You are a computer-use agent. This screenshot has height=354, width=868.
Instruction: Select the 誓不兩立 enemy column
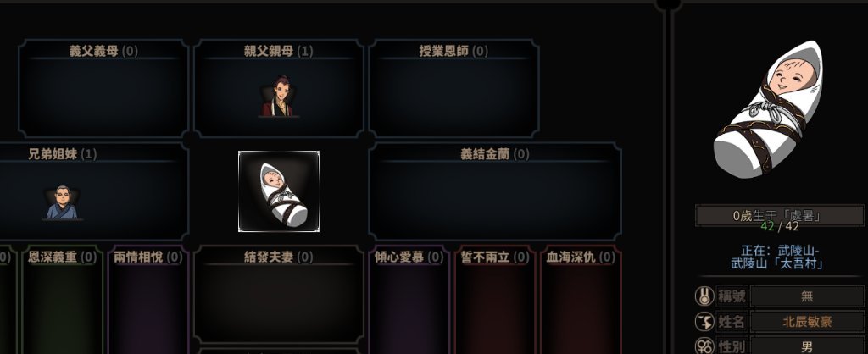point(495,301)
